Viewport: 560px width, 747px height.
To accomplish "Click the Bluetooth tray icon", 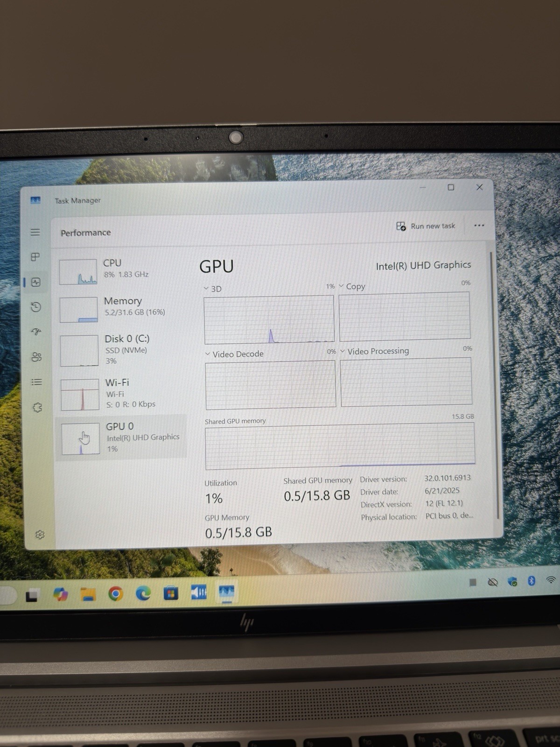I will pos(531,581).
